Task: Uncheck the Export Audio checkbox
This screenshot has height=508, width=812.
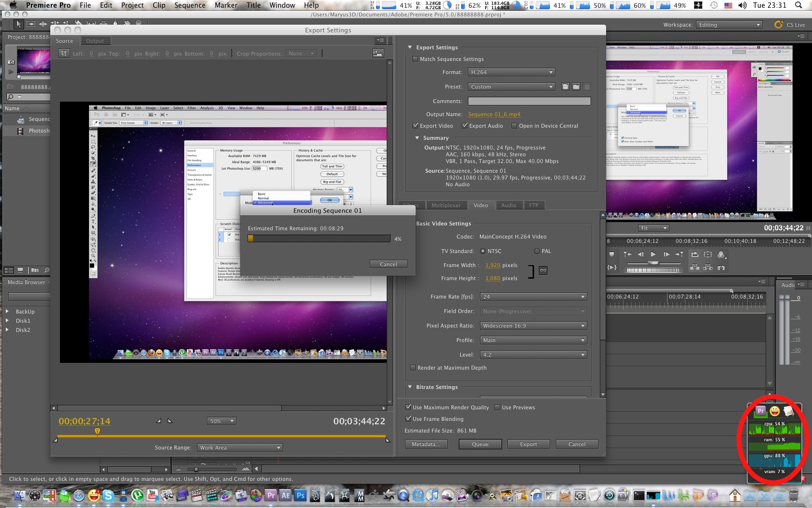Action: (464, 126)
